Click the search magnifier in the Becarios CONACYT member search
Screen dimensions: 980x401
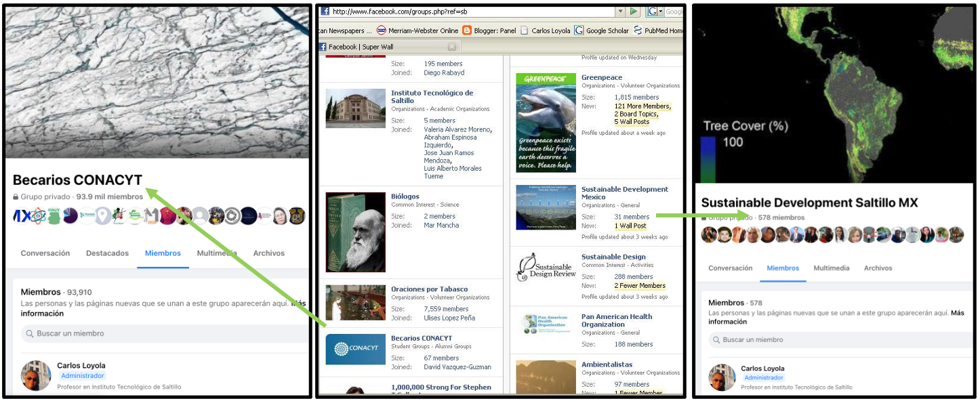coord(30,333)
